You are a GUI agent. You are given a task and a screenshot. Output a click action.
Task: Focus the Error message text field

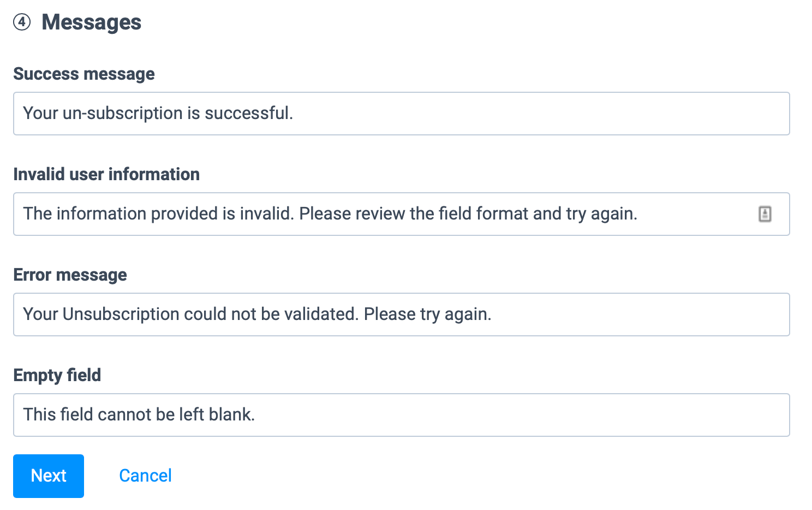[x=402, y=315]
